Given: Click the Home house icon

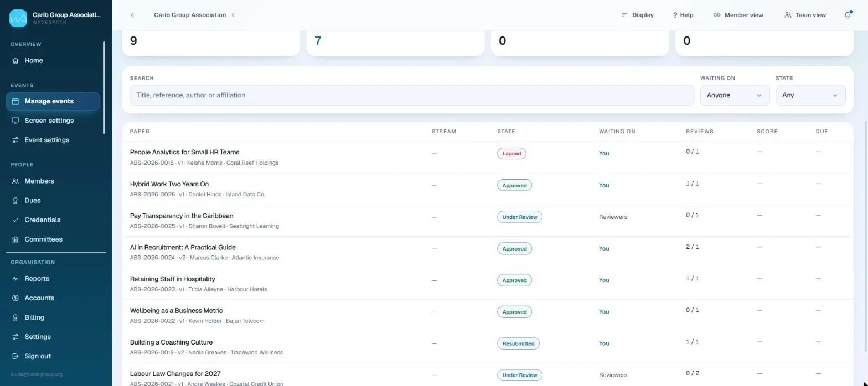Looking at the screenshot, I should click(x=15, y=60).
